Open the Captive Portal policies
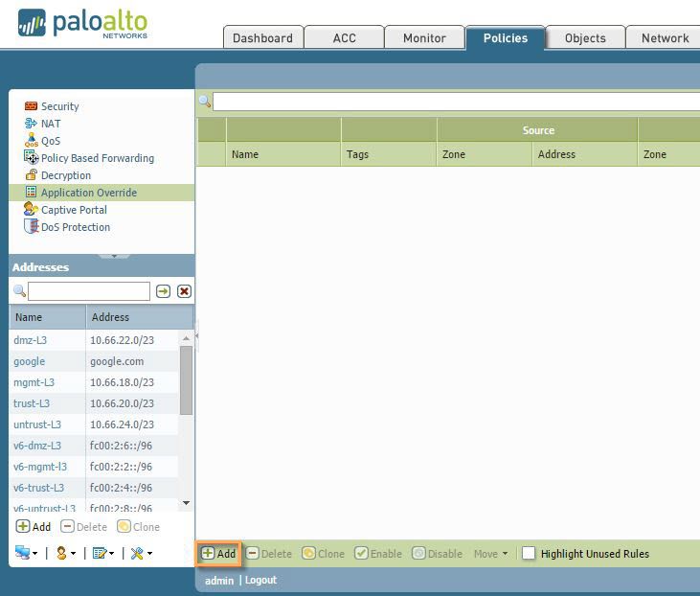The width and height of the screenshot is (700, 596). tap(74, 210)
